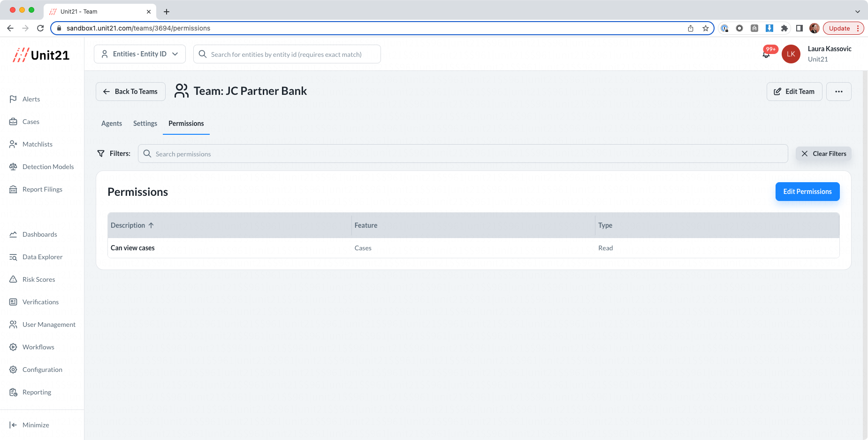Select the Unit21 - Team browser tab

(x=100, y=12)
